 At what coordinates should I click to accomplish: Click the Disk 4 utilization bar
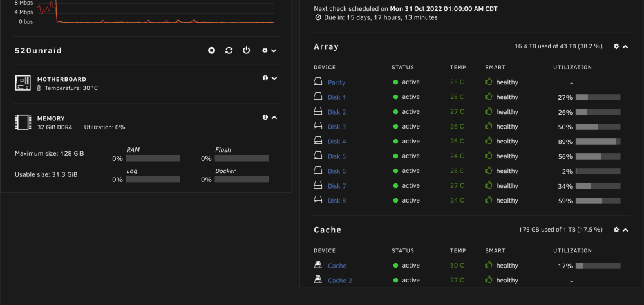pos(598,142)
